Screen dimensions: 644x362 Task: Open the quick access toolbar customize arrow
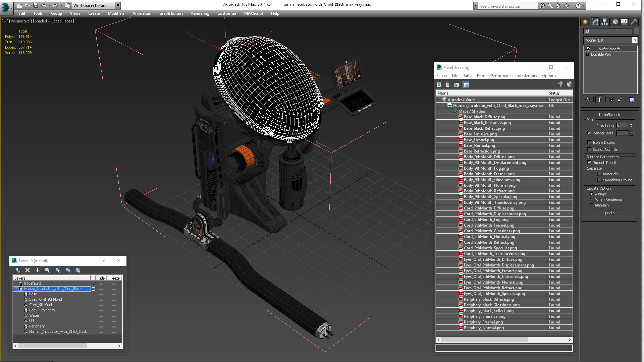click(118, 5)
